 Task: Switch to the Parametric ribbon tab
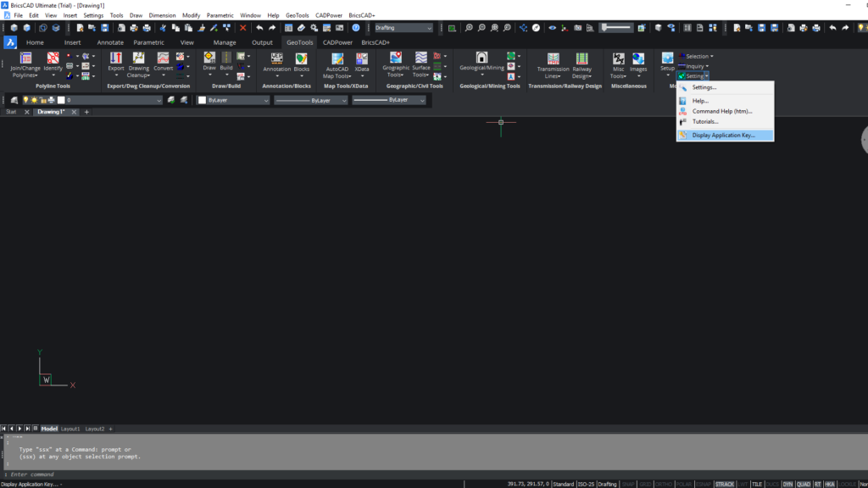click(x=150, y=42)
